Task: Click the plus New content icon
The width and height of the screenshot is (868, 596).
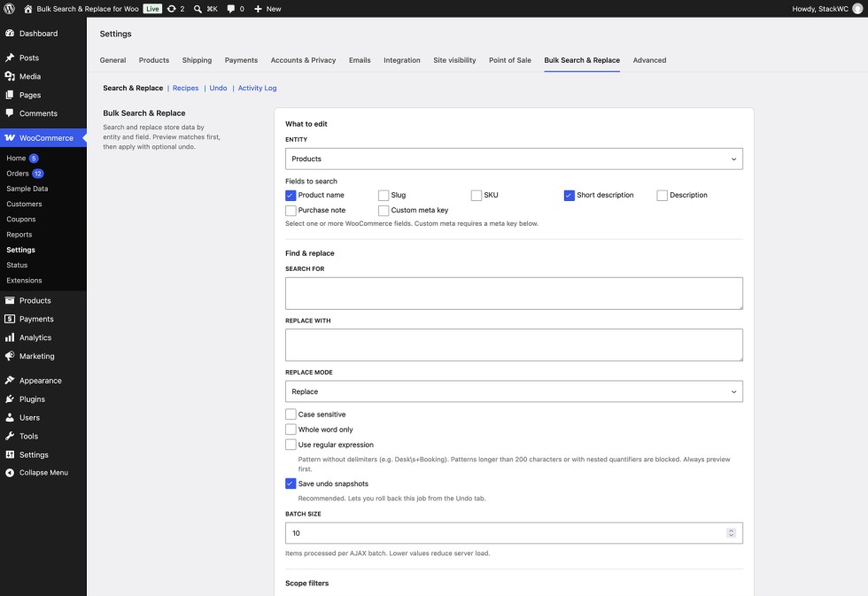Action: 258,9
